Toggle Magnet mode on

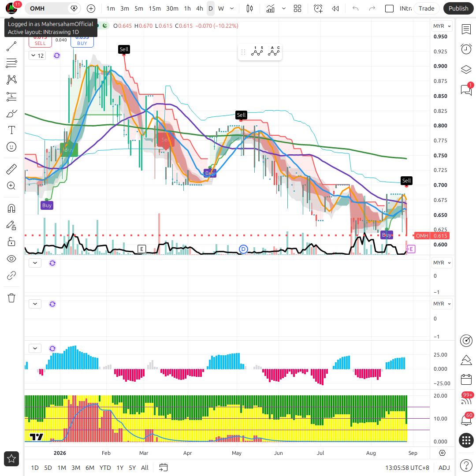click(11, 208)
